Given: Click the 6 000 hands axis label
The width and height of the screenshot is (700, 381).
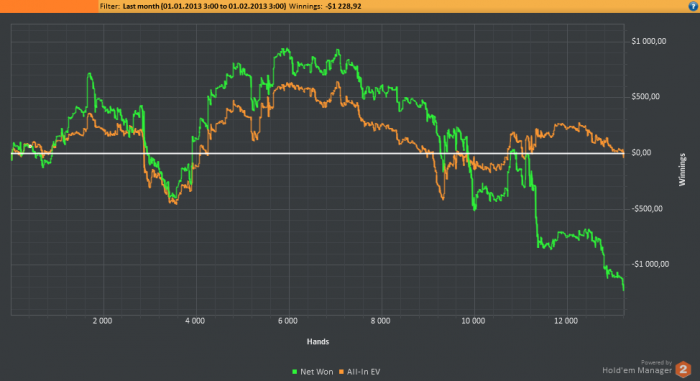Looking at the screenshot, I should click(288, 321).
